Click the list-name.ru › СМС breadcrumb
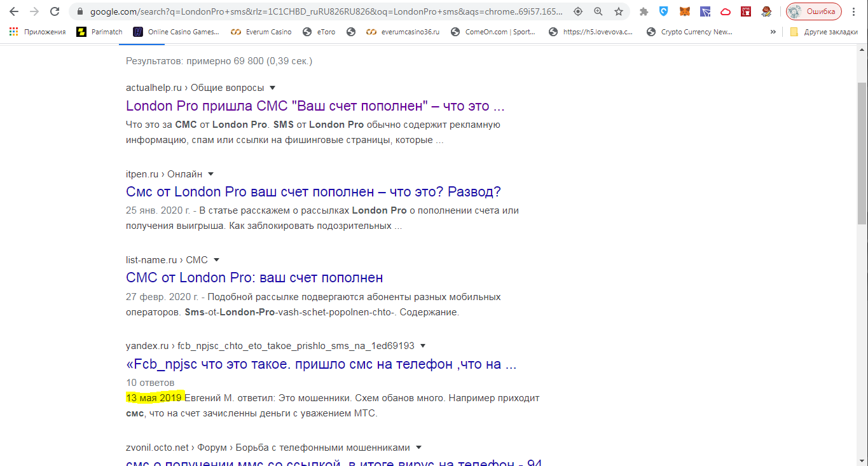The height and width of the screenshot is (466, 868). pyautogui.click(x=167, y=260)
